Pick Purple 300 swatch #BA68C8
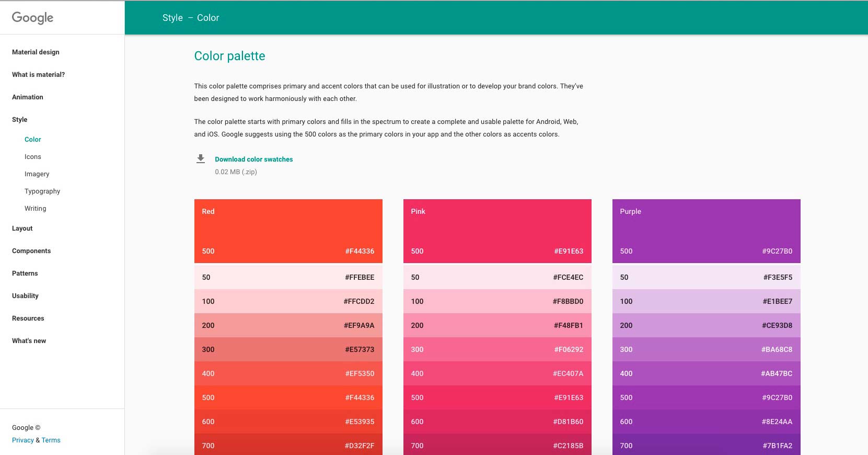Viewport: 868px width, 455px height. point(707,349)
